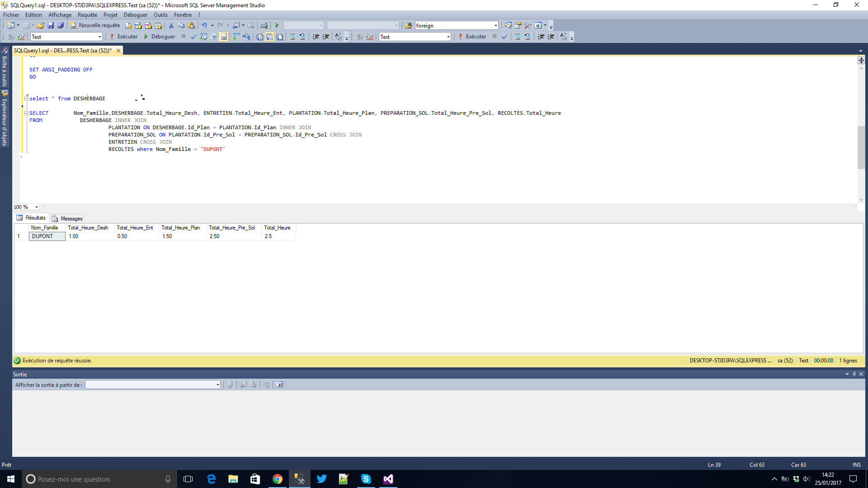This screenshot has width=868, height=488.
Task: Open the Properties window icon
Action: tap(518, 26)
